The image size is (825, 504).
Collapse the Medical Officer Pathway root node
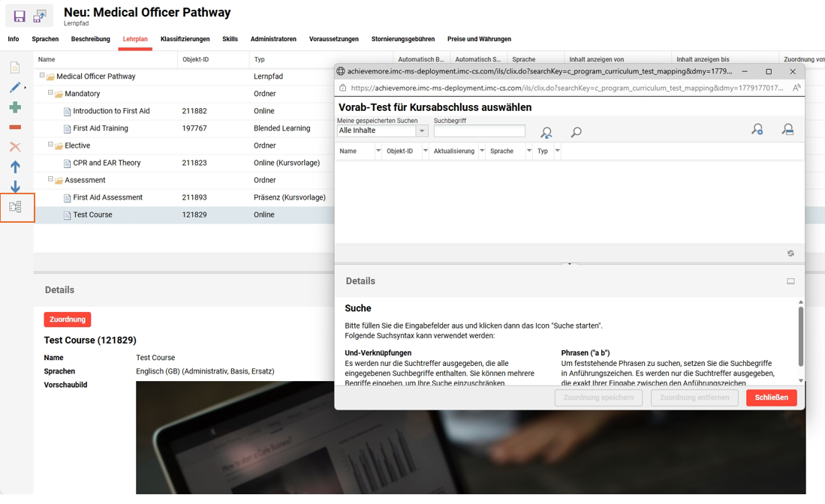[x=42, y=75]
